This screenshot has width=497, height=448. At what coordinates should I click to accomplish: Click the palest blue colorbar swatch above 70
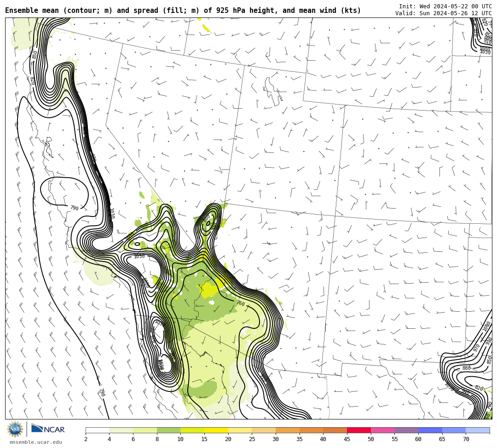[478, 430]
